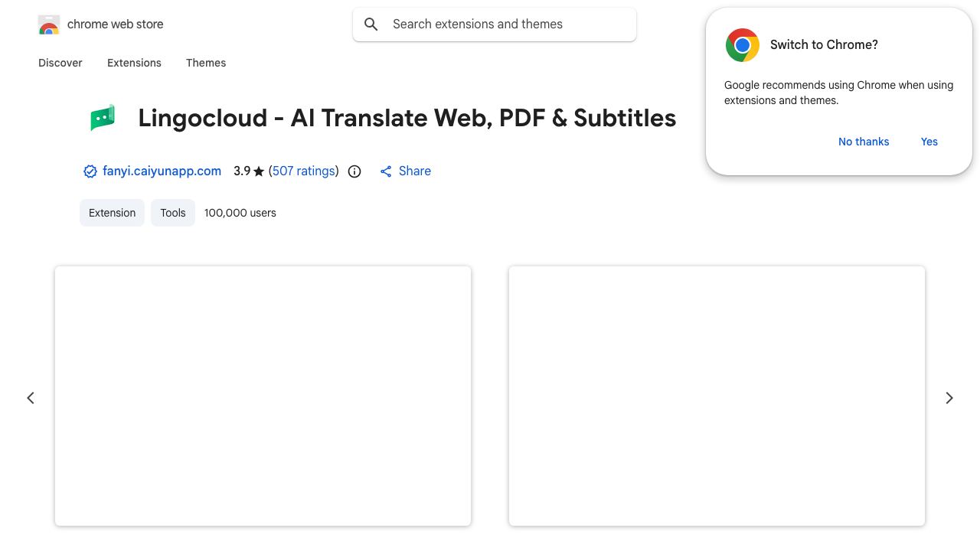The image size is (980, 551).
Task: Click the 3.9 rating value
Action: pyautogui.click(x=242, y=171)
